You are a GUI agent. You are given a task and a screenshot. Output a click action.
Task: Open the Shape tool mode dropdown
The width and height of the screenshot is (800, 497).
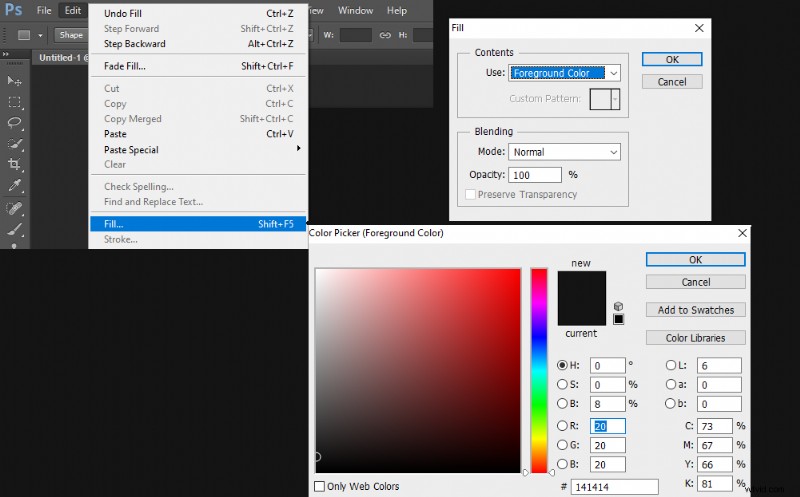(71, 35)
